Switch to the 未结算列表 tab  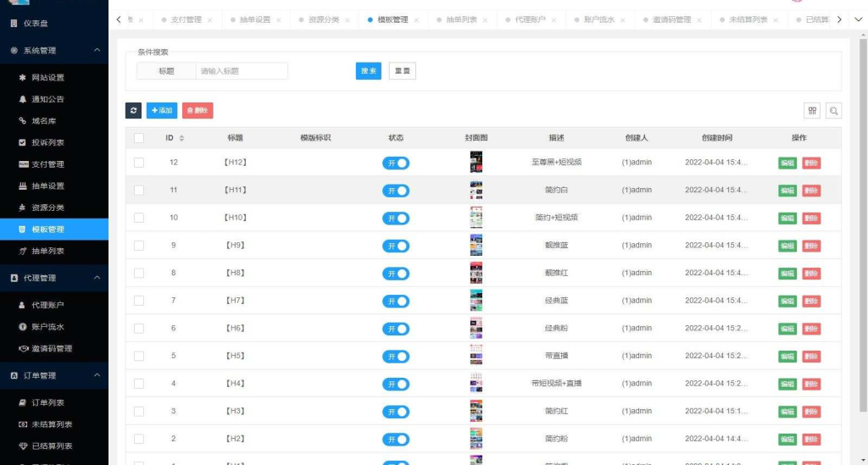(748, 20)
